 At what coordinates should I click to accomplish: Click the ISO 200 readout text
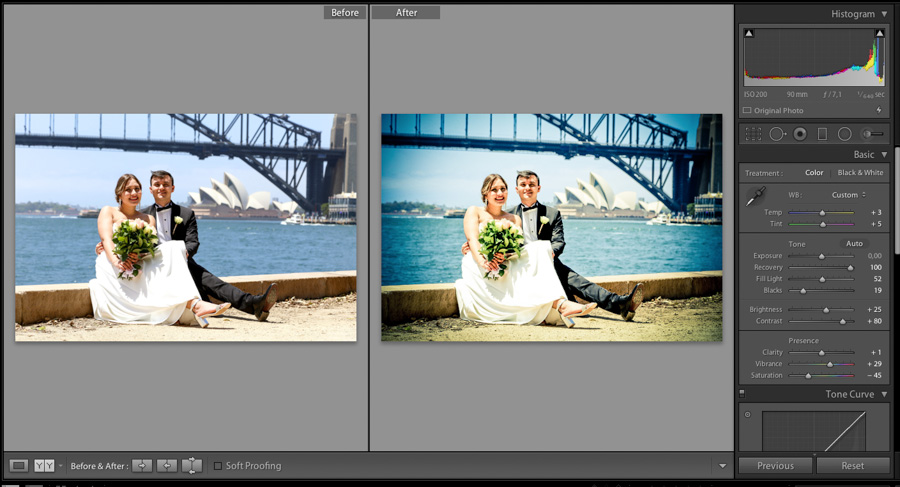[x=755, y=94]
